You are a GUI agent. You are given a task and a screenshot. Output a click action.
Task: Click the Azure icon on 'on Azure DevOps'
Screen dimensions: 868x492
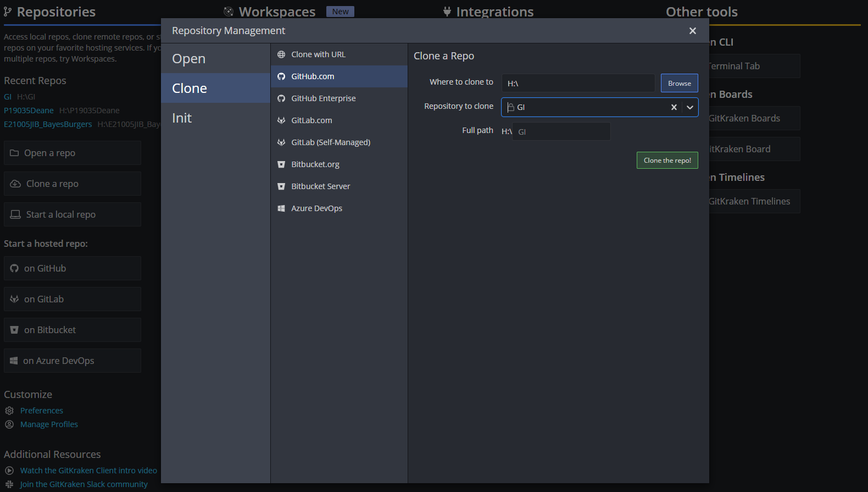click(x=14, y=361)
